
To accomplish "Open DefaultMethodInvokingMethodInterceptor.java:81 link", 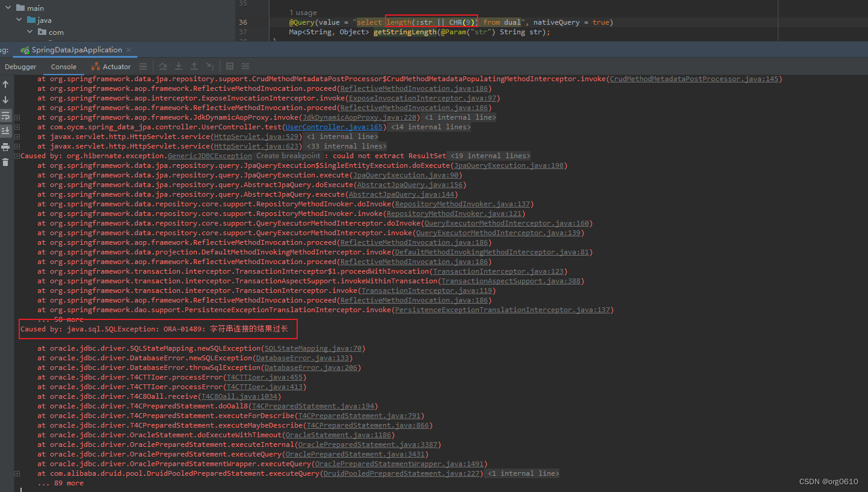I will (491, 252).
